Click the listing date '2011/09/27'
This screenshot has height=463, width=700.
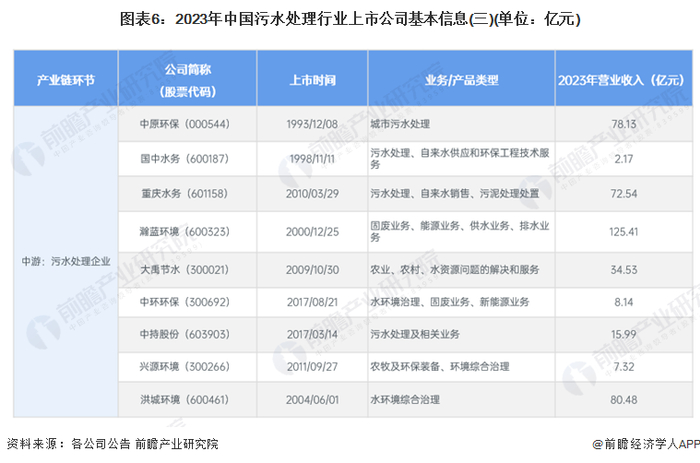pyautogui.click(x=312, y=367)
